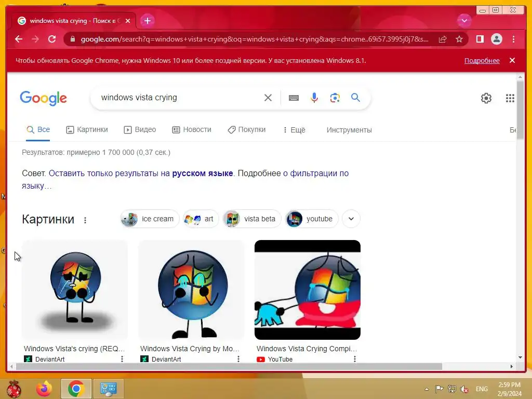Show hidden system tray icons
The width and height of the screenshot is (532, 399).
tap(427, 389)
